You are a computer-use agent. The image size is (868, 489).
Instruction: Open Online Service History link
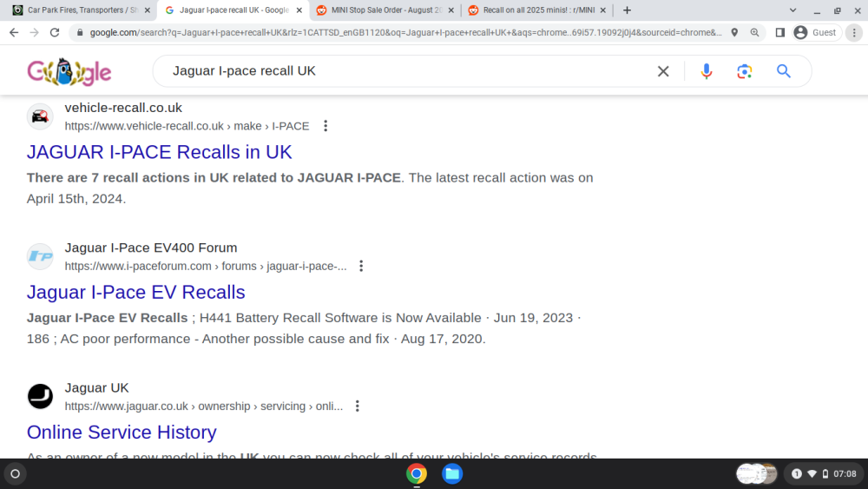click(122, 433)
